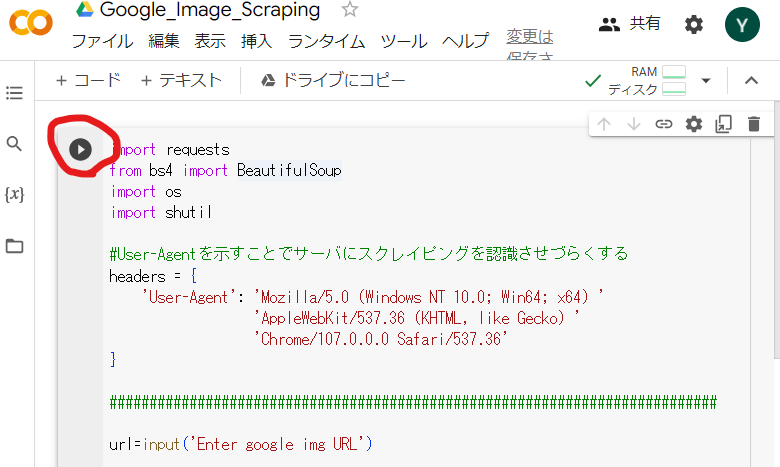
Task: Open the search and replace sidebar icon
Action: 14,144
